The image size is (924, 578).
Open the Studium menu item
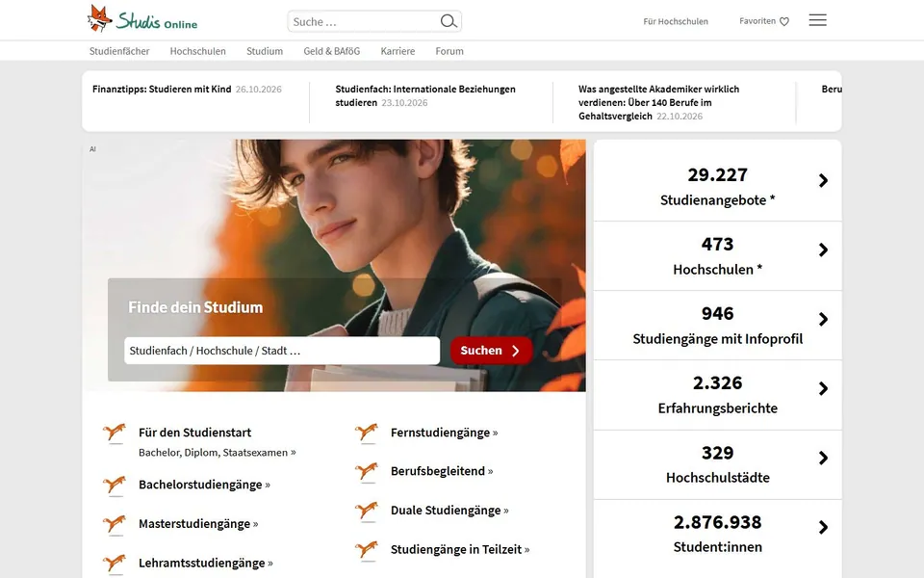[x=265, y=51]
